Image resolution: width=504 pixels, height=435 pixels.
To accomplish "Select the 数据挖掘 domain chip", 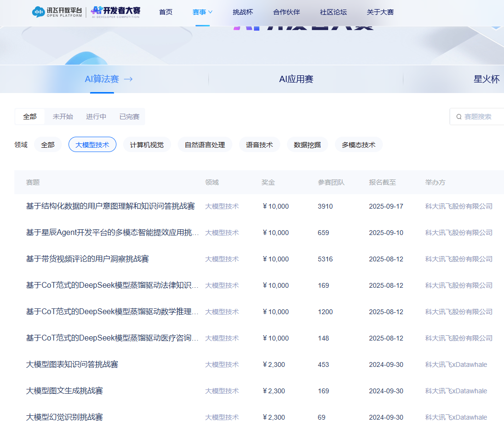I will [307, 145].
